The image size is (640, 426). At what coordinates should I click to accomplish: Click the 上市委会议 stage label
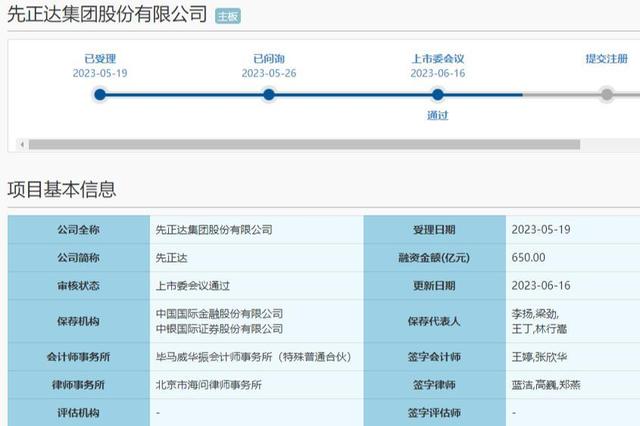pyautogui.click(x=438, y=59)
